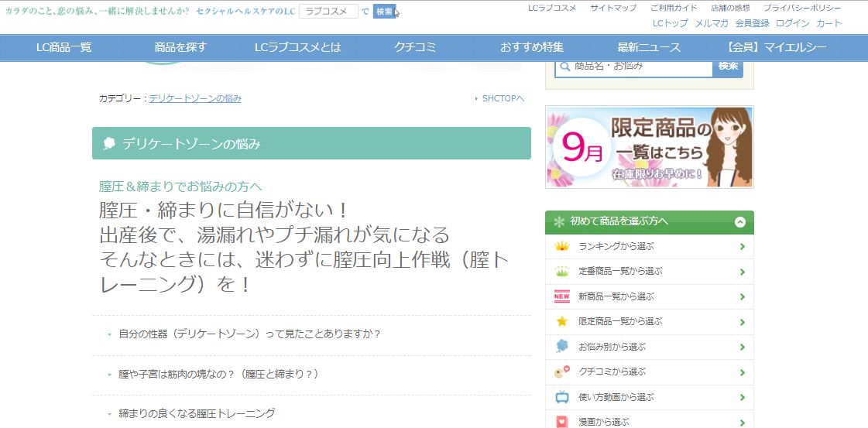Click the star icon for 限定商品一覧
The height and width of the screenshot is (428, 868).
coord(562,321)
